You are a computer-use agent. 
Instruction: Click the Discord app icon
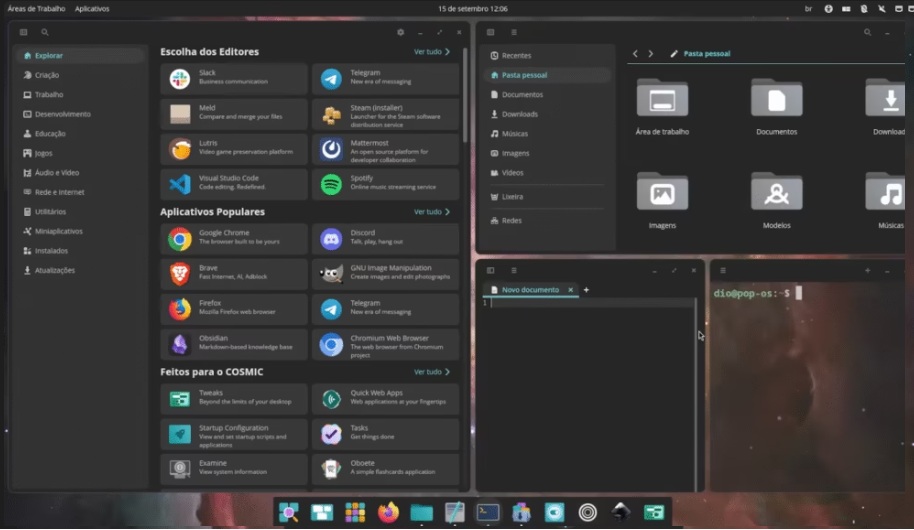click(x=331, y=239)
